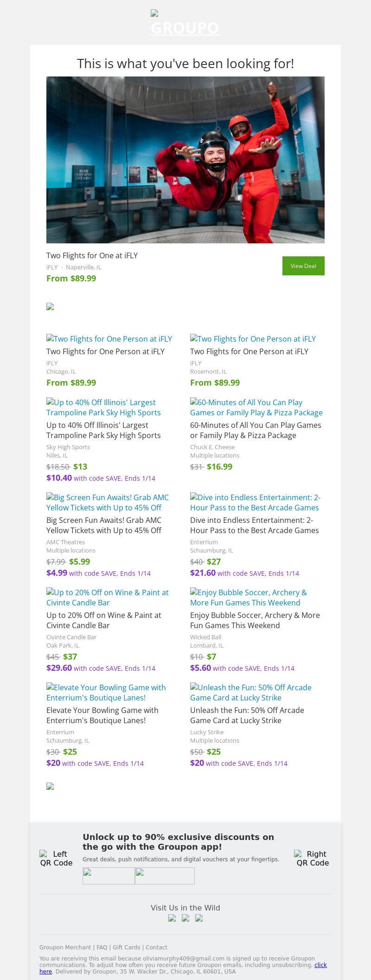Click the right app store download badge
Viewport: 371px width, 980px height.
[x=165, y=876]
